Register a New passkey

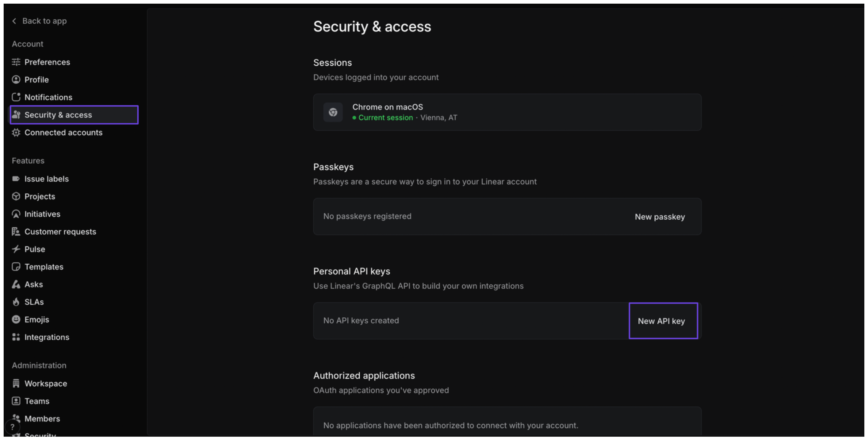pos(659,217)
